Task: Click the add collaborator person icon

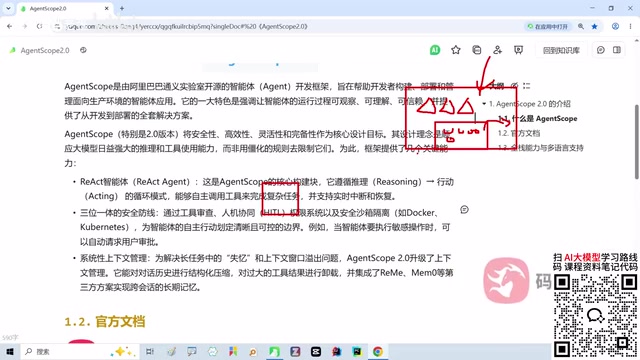Action: (x=497, y=50)
